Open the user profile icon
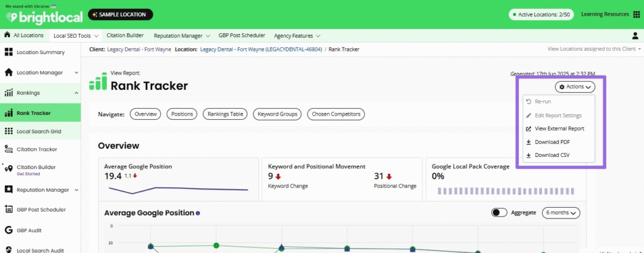 tap(636, 36)
